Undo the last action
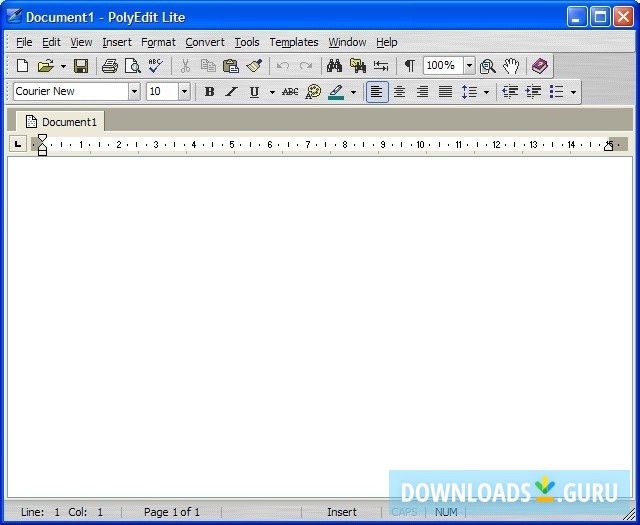Viewport: 640px width, 525px height. pyautogui.click(x=283, y=66)
